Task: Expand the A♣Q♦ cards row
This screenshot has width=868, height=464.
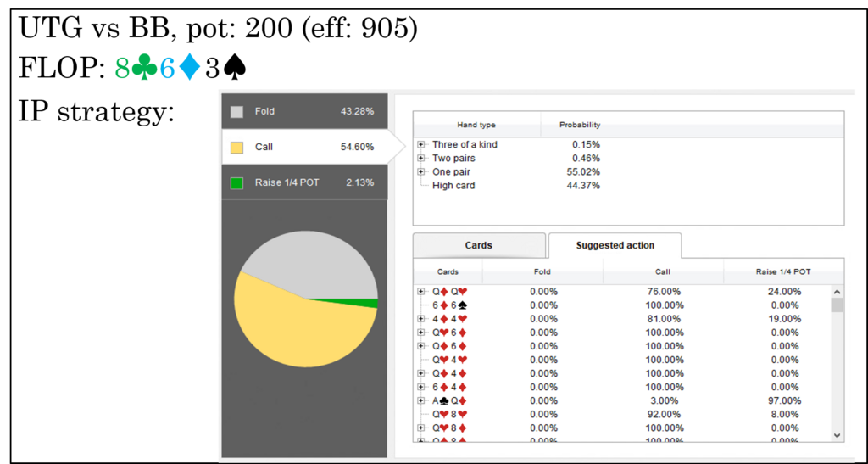Action: coord(421,401)
